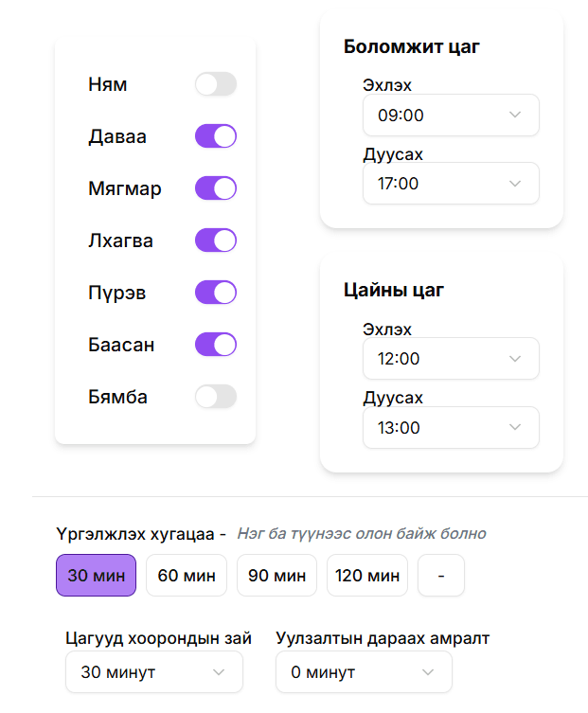Toggle the Лхагва day switch
The width and height of the screenshot is (588, 713).
pos(215,241)
